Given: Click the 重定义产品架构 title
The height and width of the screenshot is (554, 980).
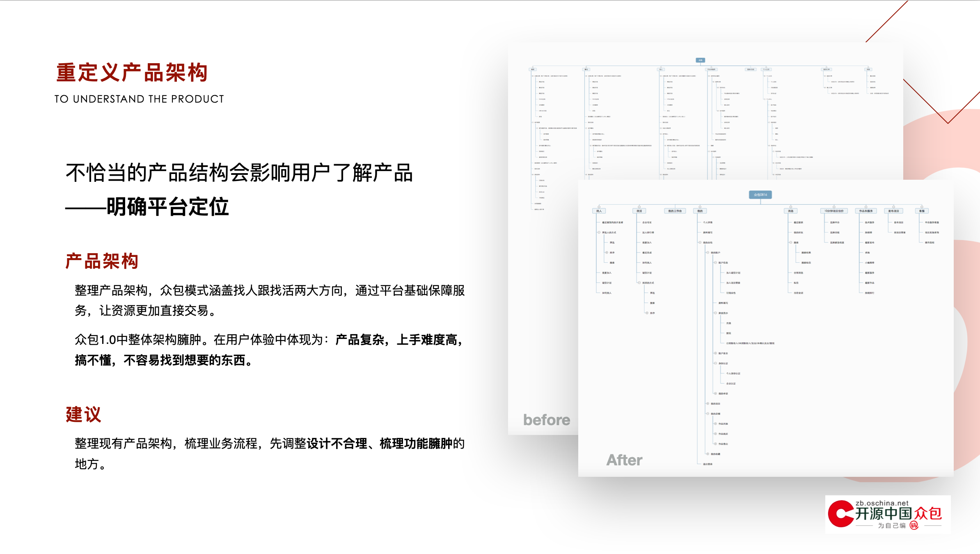Looking at the screenshot, I should 132,73.
